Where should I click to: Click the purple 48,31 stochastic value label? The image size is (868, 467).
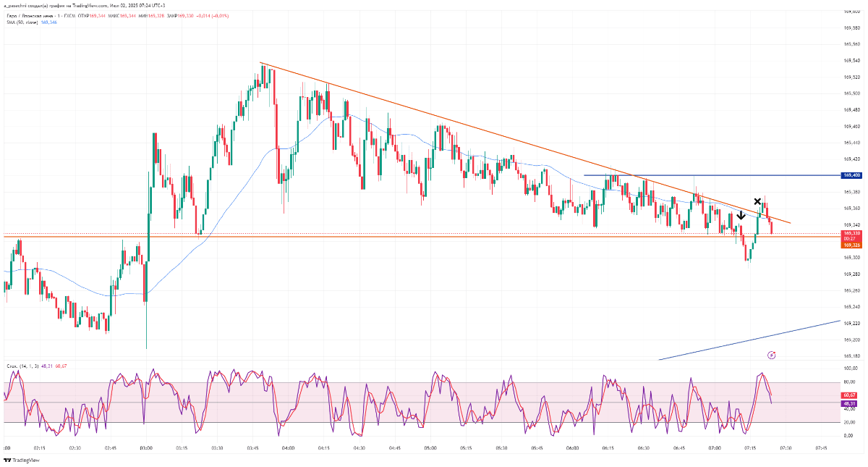pos(850,403)
